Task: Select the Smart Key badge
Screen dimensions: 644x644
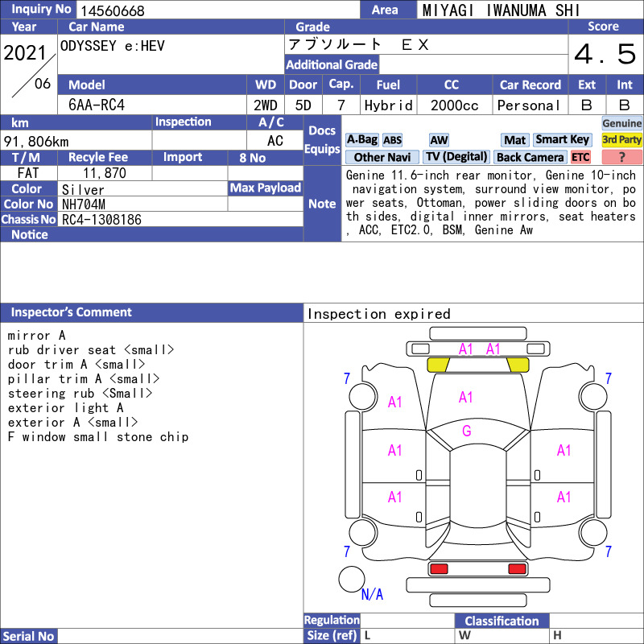Action: click(x=562, y=139)
